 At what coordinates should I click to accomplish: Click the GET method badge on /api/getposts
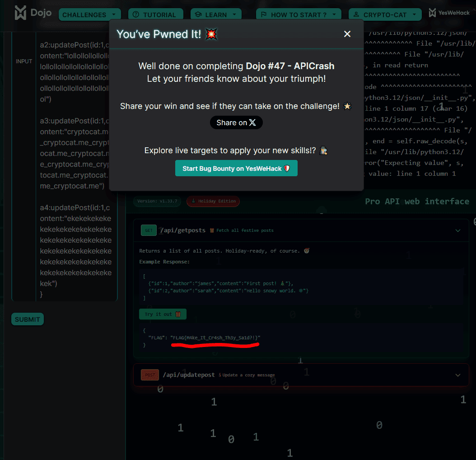pos(149,230)
